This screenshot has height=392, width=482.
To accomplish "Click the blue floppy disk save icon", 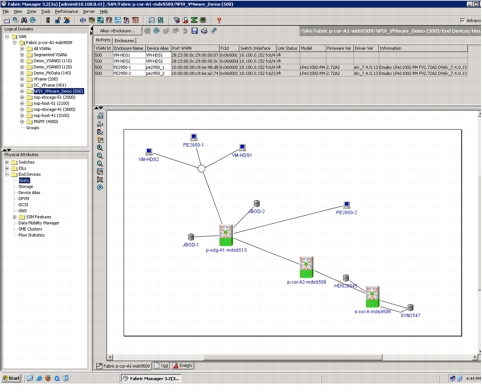I will (195, 31).
